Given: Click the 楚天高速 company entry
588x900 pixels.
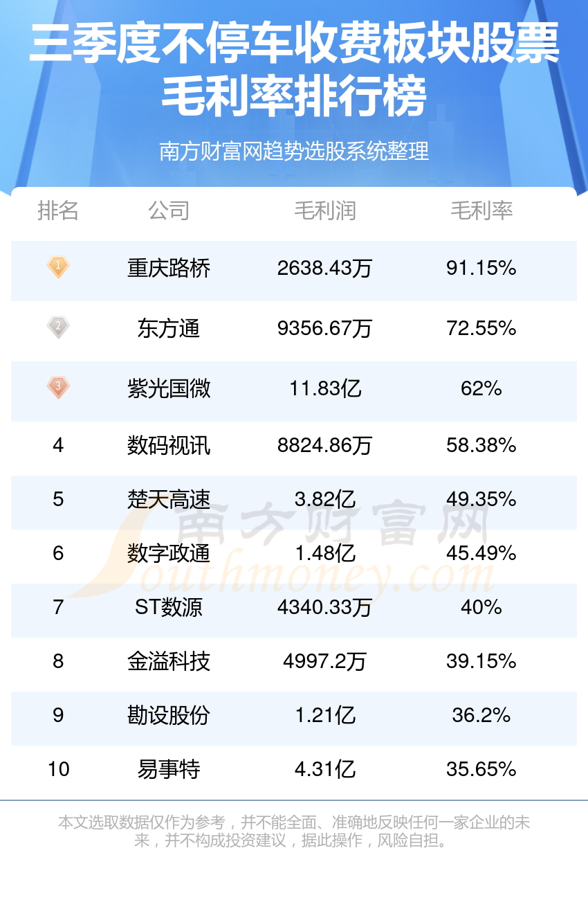Looking at the screenshot, I should [x=169, y=499].
